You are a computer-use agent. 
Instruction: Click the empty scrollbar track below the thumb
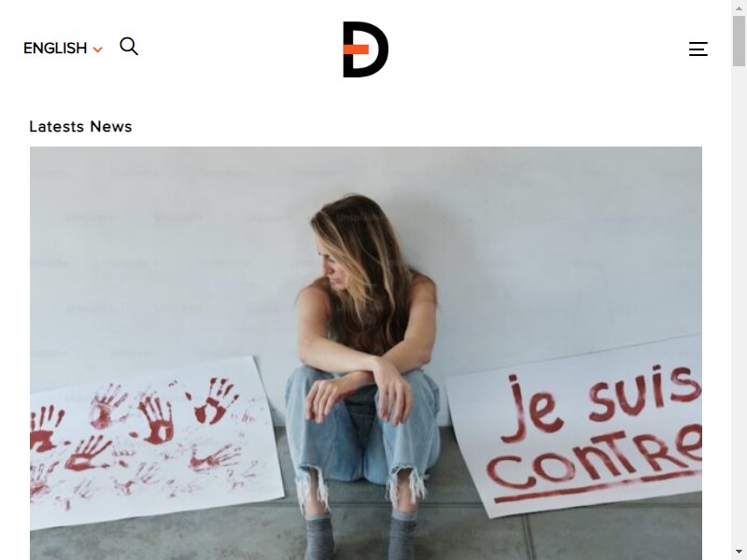click(739, 305)
